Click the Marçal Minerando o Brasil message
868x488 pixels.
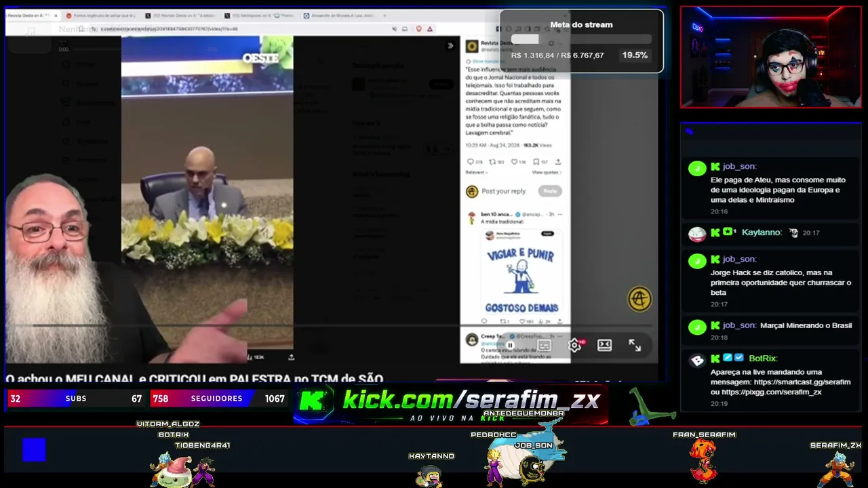click(x=806, y=325)
